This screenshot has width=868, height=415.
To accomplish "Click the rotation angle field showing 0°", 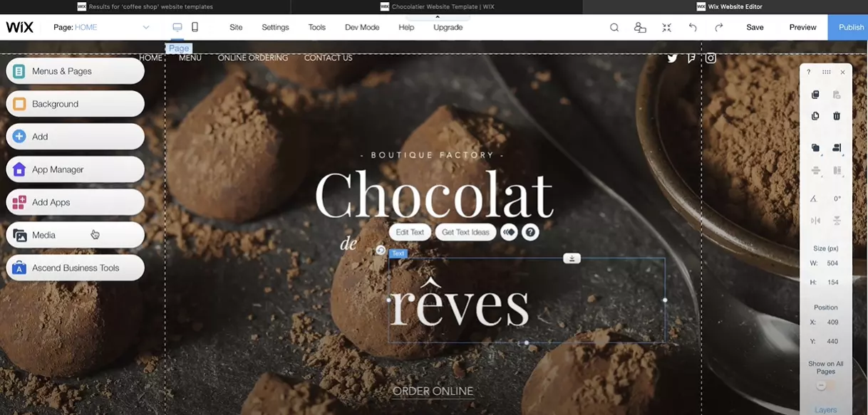I will click(x=837, y=199).
